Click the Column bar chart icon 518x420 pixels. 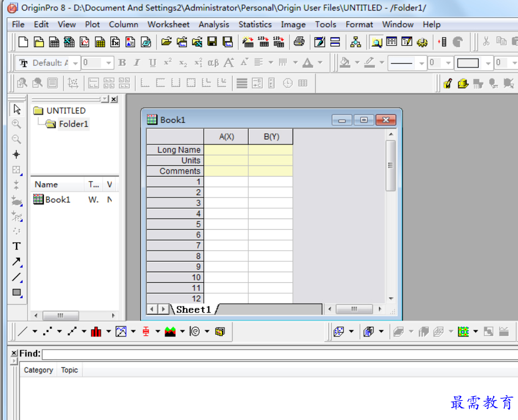[x=96, y=331]
